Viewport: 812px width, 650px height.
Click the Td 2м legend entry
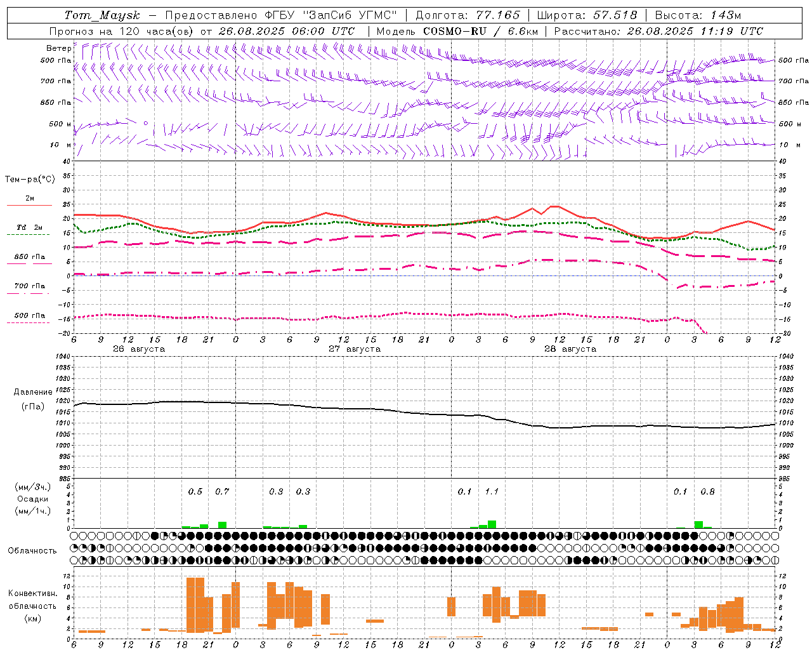(x=29, y=227)
